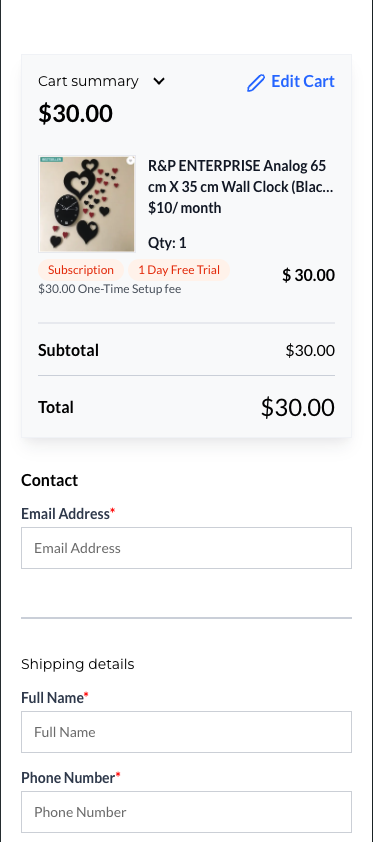This screenshot has height=842, width=373.
Task: Focus the Phone Number input field
Action: [x=186, y=811]
